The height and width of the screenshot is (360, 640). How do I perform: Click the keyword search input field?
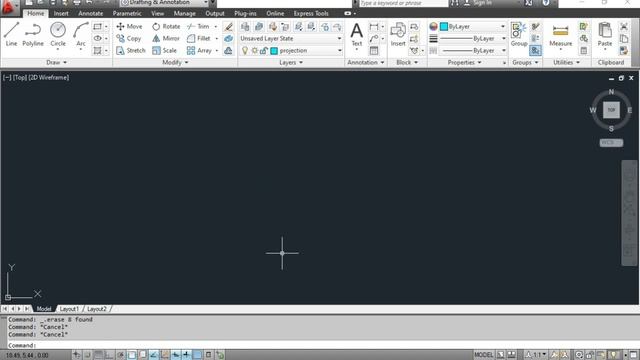coord(403,3)
